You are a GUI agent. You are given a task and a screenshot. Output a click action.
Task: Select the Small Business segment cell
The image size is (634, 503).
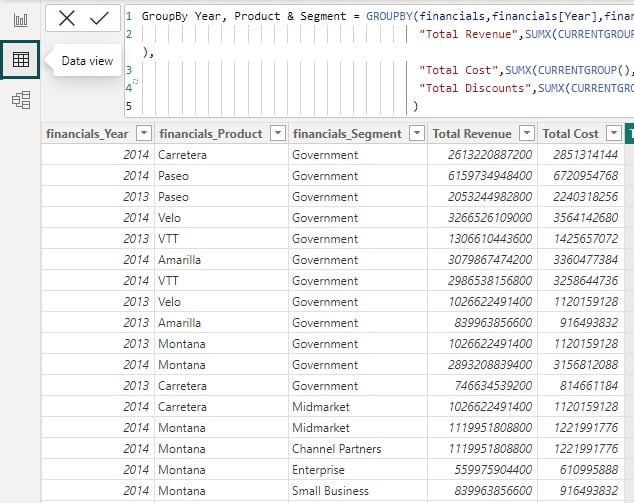pyautogui.click(x=358, y=491)
